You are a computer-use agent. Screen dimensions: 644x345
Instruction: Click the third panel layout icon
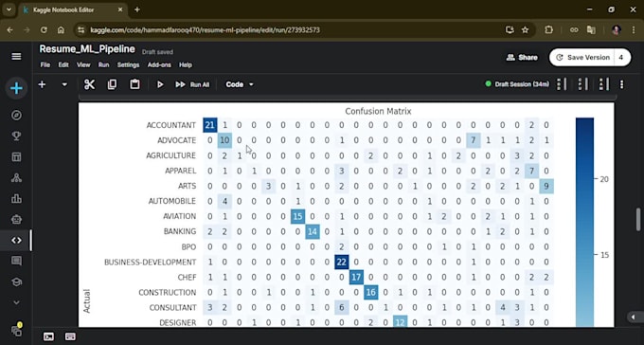click(603, 84)
